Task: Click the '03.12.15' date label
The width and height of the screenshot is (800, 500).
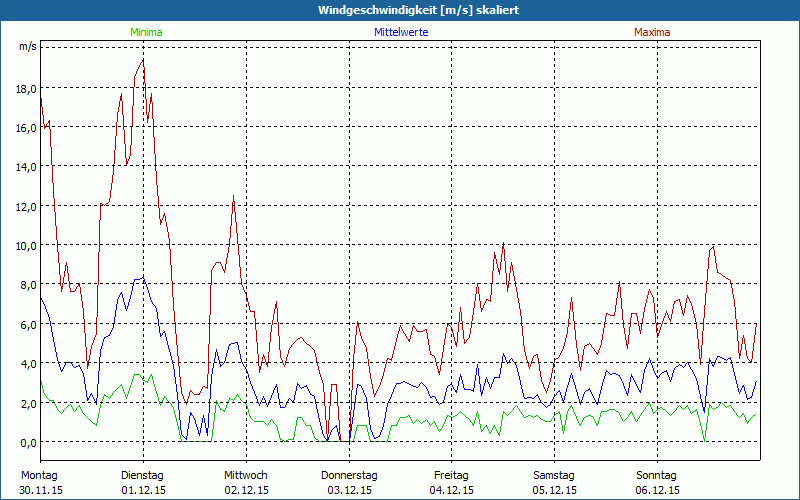Action: click(x=349, y=490)
